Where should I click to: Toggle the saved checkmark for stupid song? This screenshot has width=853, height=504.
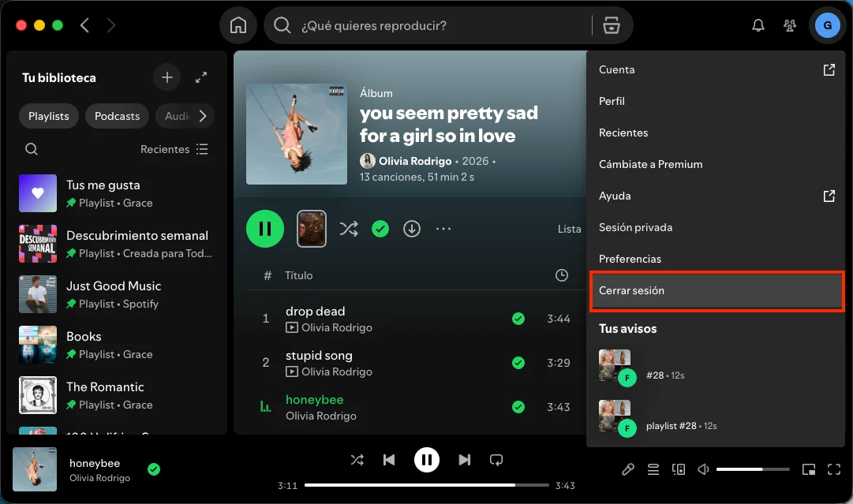(x=518, y=363)
